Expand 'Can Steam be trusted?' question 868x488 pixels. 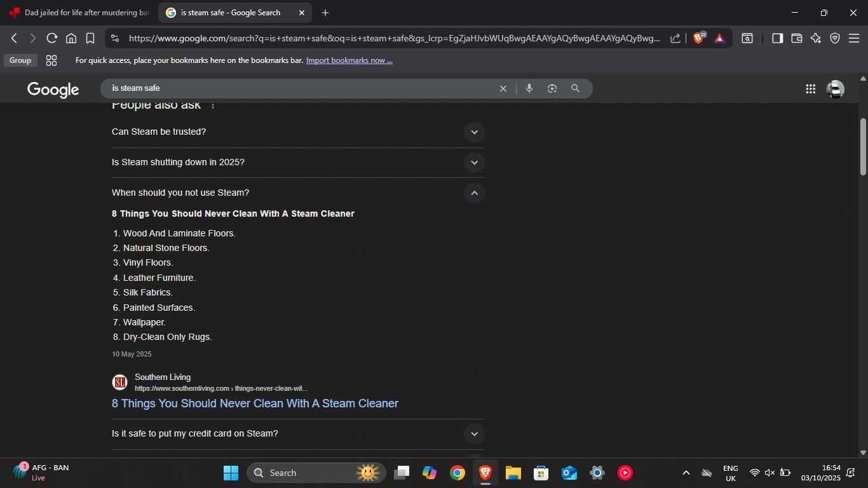coord(474,132)
